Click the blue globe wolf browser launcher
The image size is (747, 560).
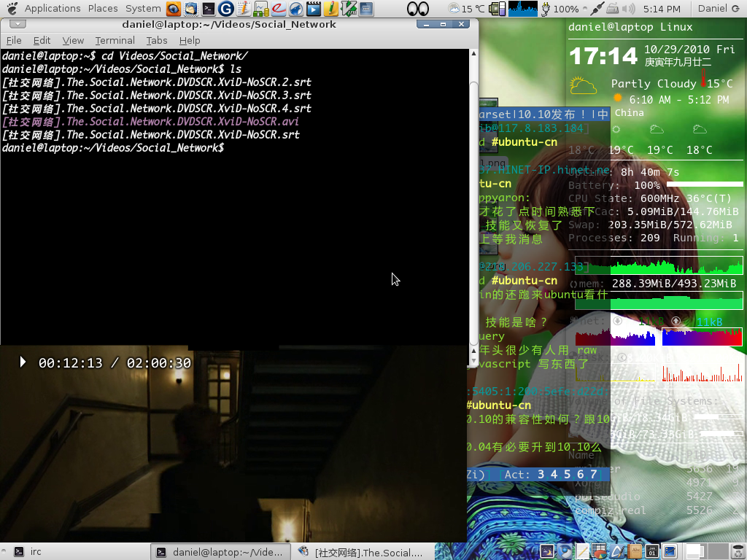pos(296,9)
